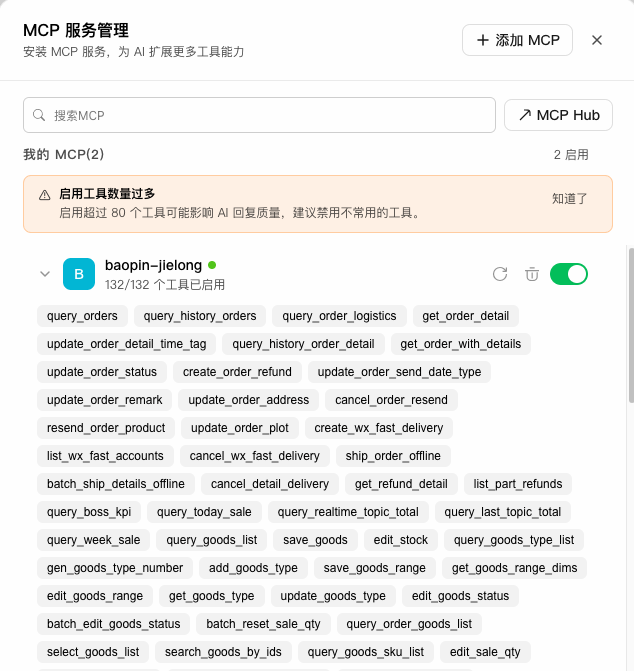
Task: Select the get_goods_type tag
Action: click(x=212, y=596)
